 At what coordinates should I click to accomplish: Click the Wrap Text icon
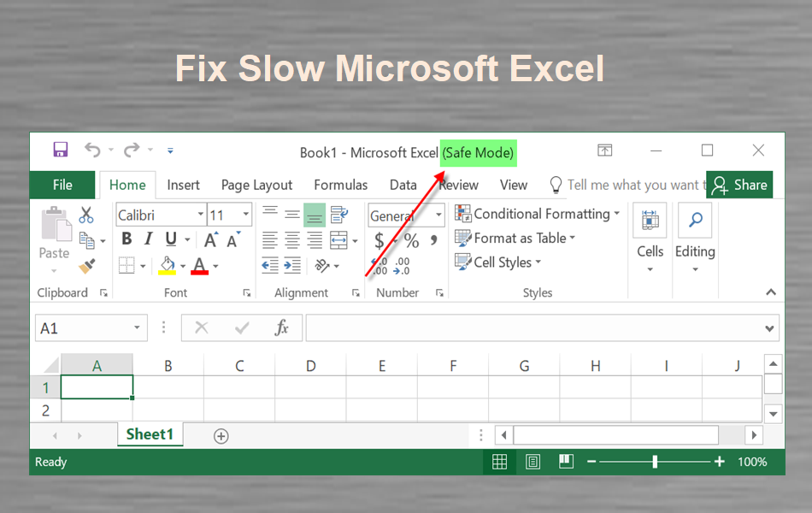tap(338, 215)
